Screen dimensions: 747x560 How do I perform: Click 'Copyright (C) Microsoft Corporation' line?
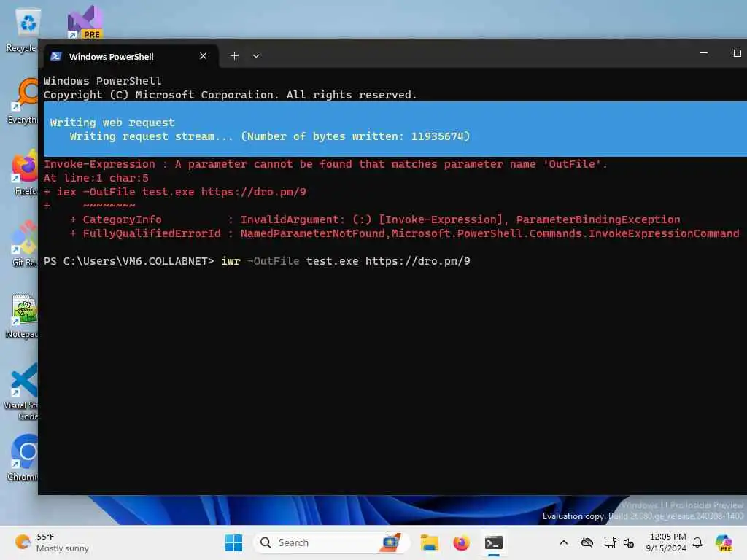(x=230, y=95)
